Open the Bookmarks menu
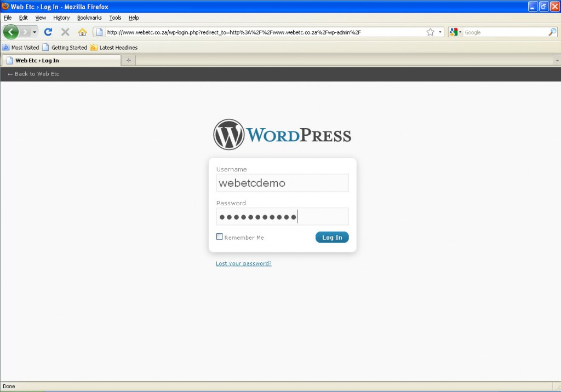 point(89,18)
